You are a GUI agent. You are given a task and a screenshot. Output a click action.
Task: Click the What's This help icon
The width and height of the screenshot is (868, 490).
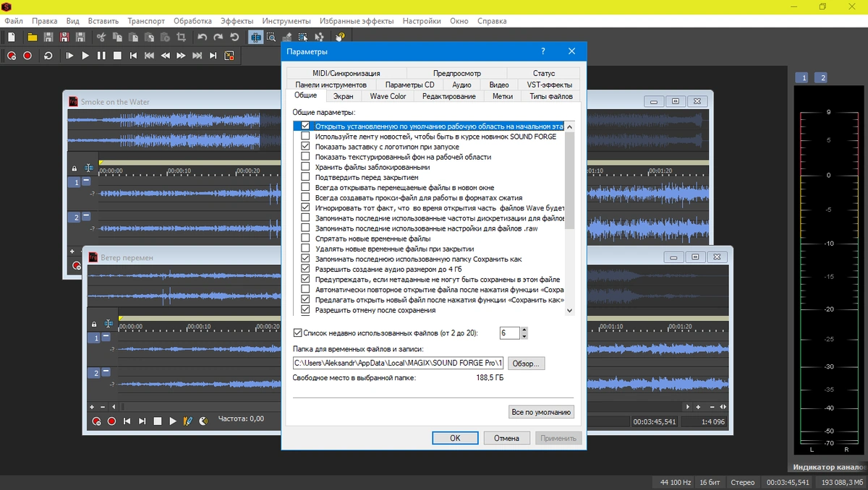340,38
